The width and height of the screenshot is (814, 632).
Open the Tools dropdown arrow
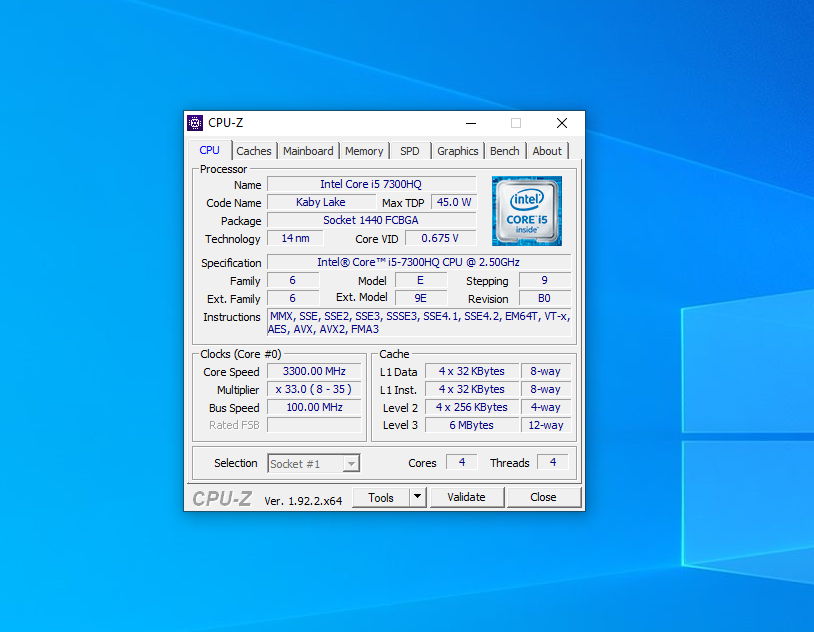pos(417,497)
